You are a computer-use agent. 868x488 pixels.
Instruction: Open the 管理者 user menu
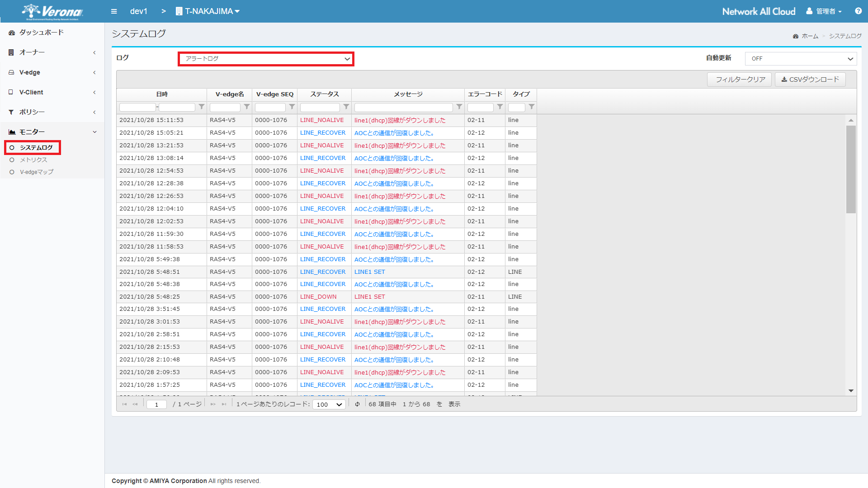(x=824, y=11)
